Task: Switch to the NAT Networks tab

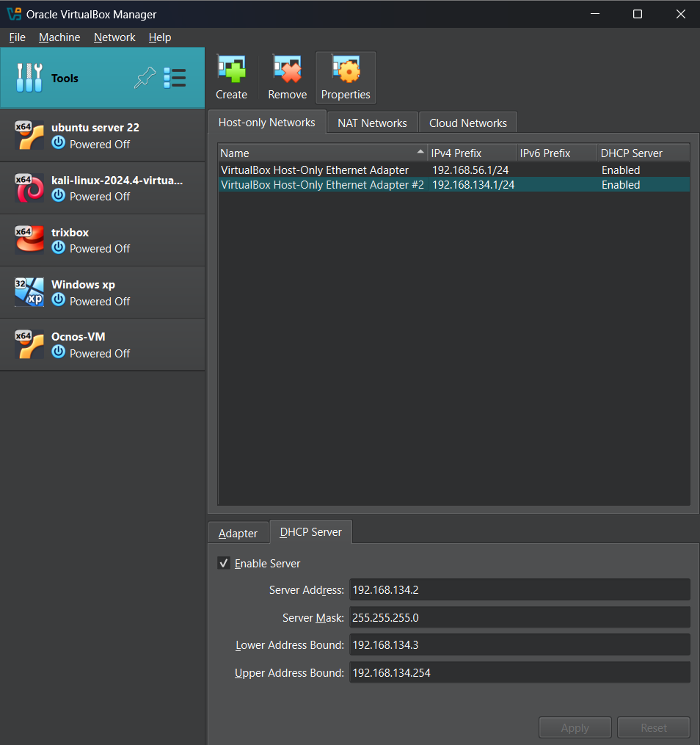Action: point(372,123)
